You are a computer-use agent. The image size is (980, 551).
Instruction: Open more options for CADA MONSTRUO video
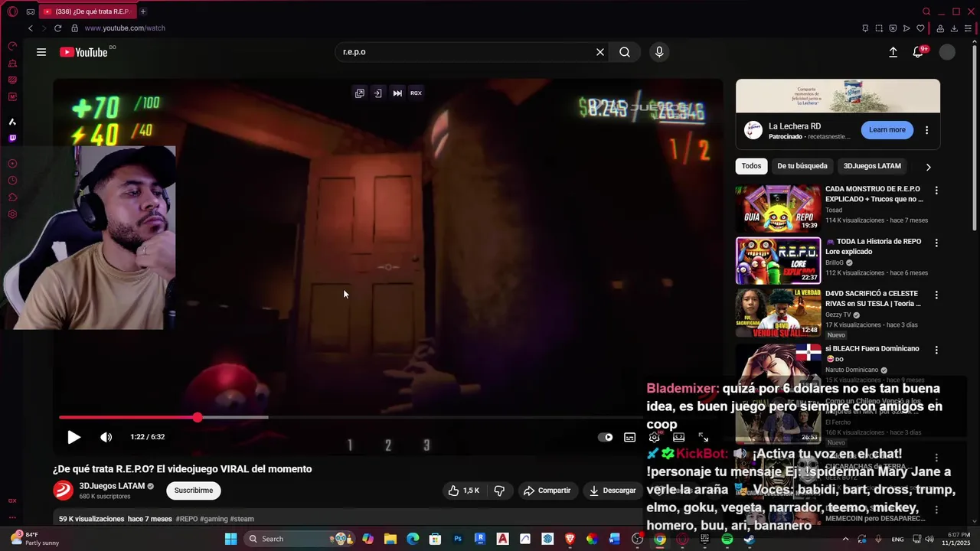936,191
